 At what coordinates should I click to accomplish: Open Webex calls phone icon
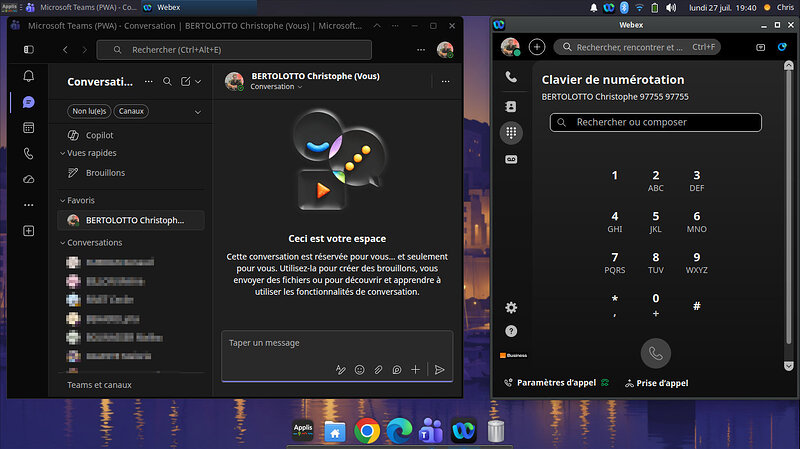511,77
